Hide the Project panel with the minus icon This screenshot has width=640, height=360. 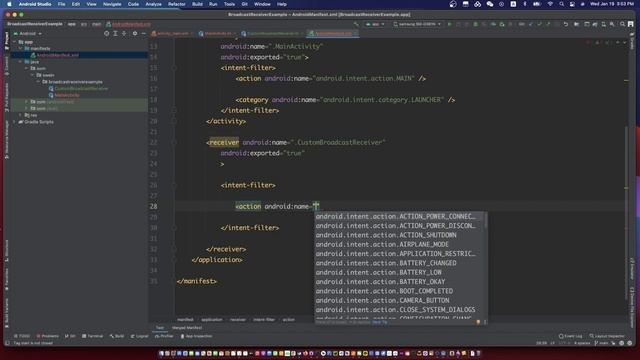[144, 33]
